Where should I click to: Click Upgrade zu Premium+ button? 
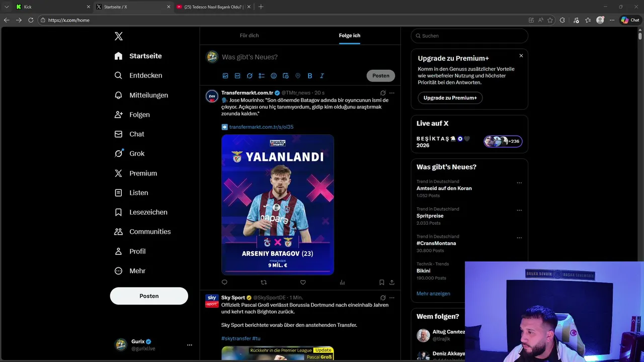click(450, 98)
